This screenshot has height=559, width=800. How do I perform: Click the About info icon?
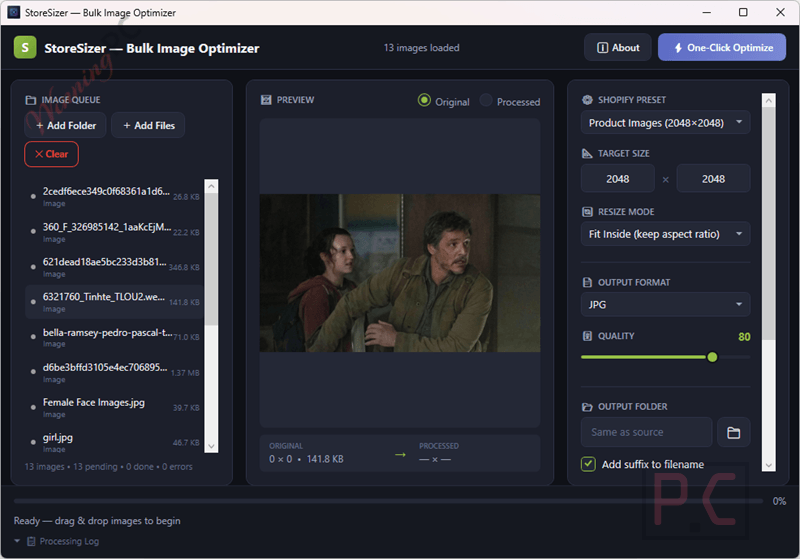click(603, 47)
